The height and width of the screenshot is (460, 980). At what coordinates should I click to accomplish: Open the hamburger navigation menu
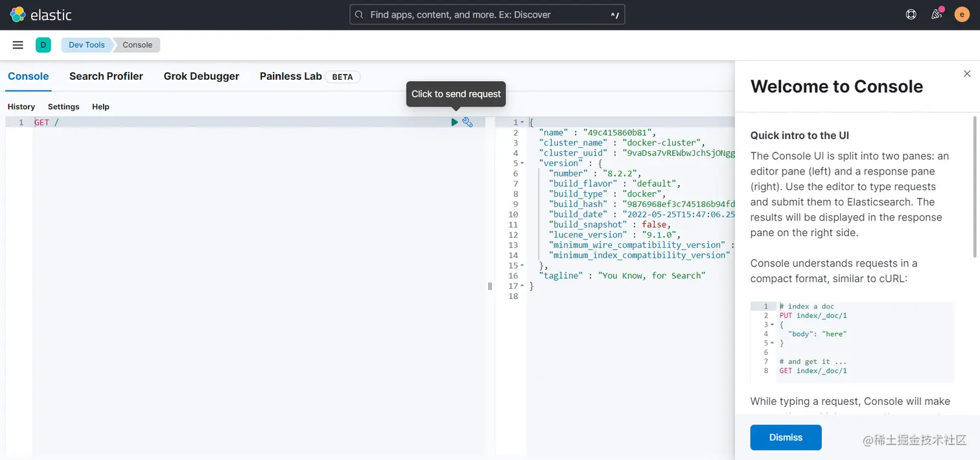[18, 45]
